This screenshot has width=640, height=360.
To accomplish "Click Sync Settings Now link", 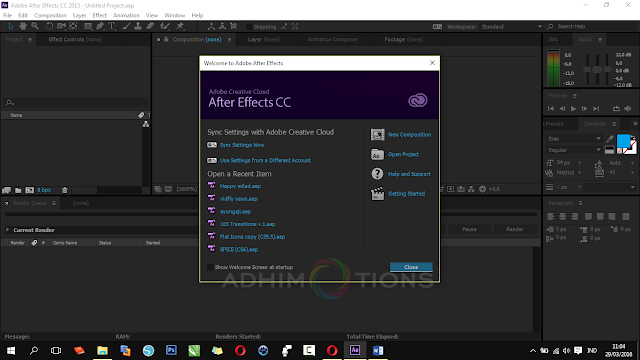I will pyautogui.click(x=242, y=145).
